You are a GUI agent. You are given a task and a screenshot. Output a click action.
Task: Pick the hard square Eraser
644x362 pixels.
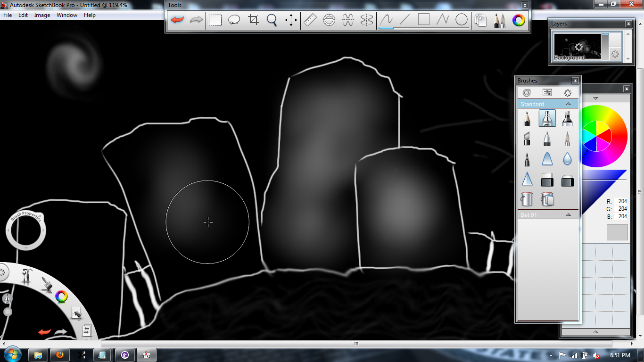(x=547, y=179)
